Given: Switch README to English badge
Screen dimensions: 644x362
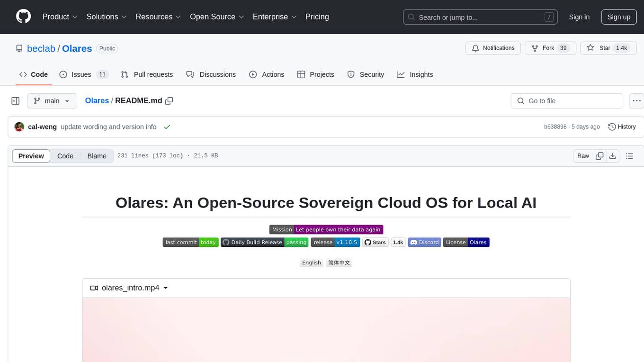Looking at the screenshot, I should 312,262.
